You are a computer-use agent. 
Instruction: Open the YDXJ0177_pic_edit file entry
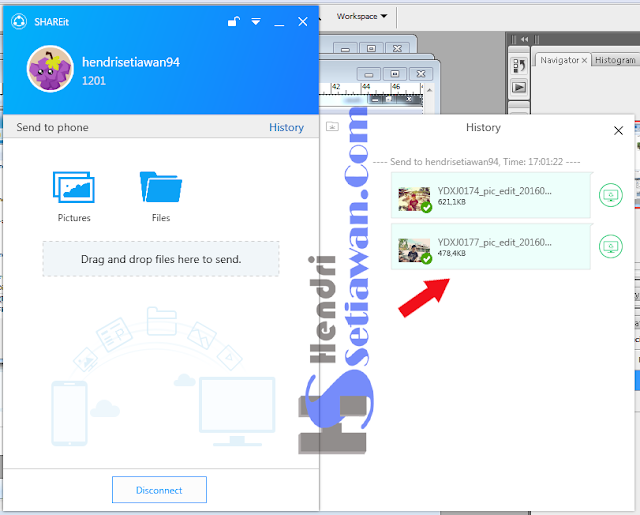point(491,246)
